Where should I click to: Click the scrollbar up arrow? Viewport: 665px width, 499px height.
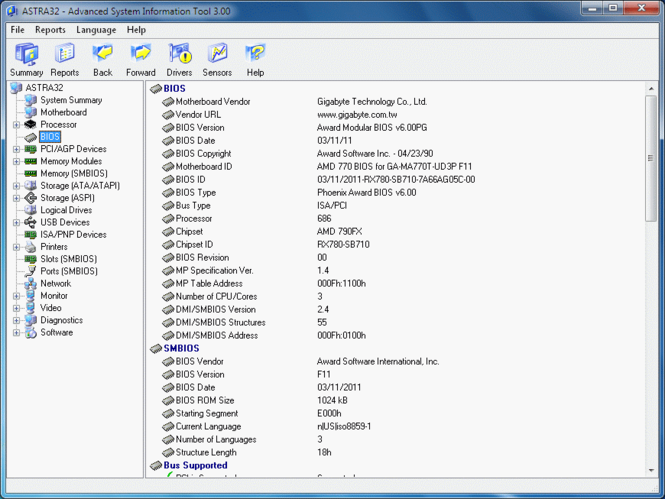click(651, 89)
